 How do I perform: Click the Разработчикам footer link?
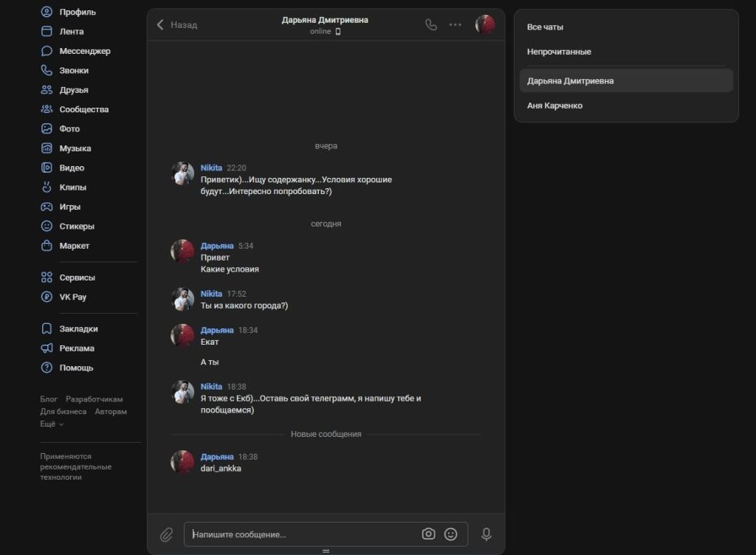[94, 399]
